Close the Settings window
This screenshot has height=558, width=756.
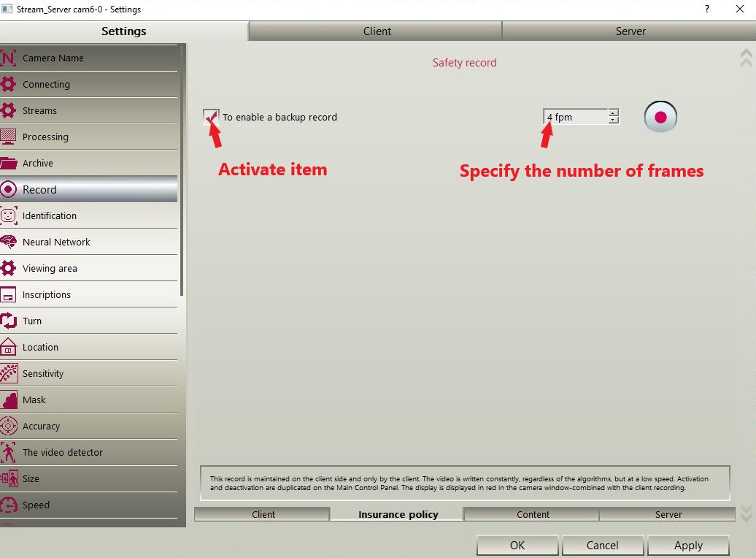pos(740,9)
